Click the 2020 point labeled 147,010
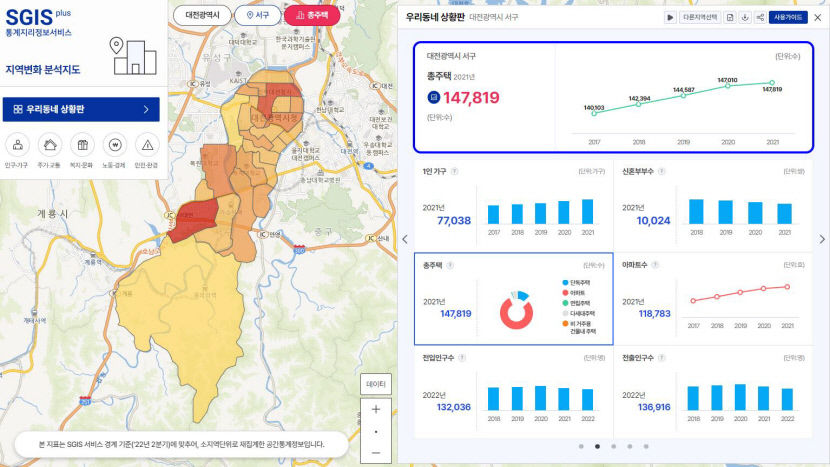 point(728,85)
